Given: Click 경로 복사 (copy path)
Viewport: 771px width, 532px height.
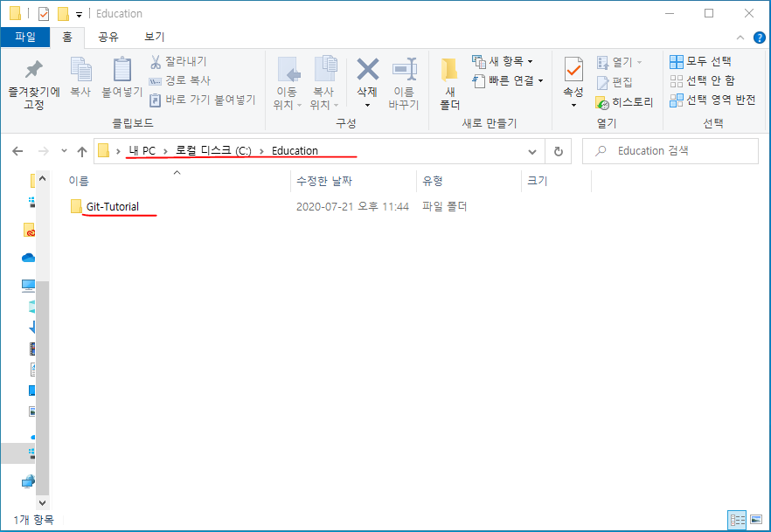Looking at the screenshot, I should [x=180, y=80].
